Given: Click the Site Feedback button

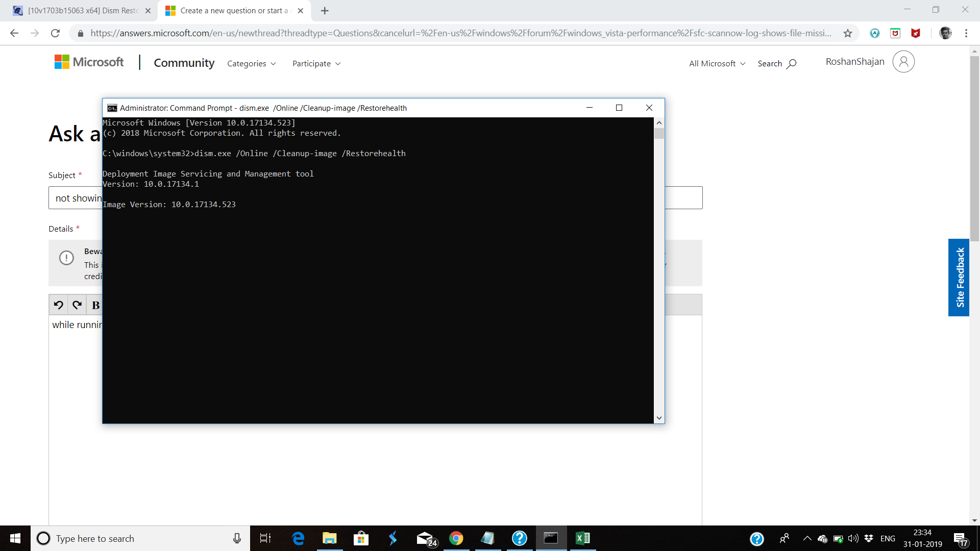Looking at the screenshot, I should pyautogui.click(x=959, y=278).
